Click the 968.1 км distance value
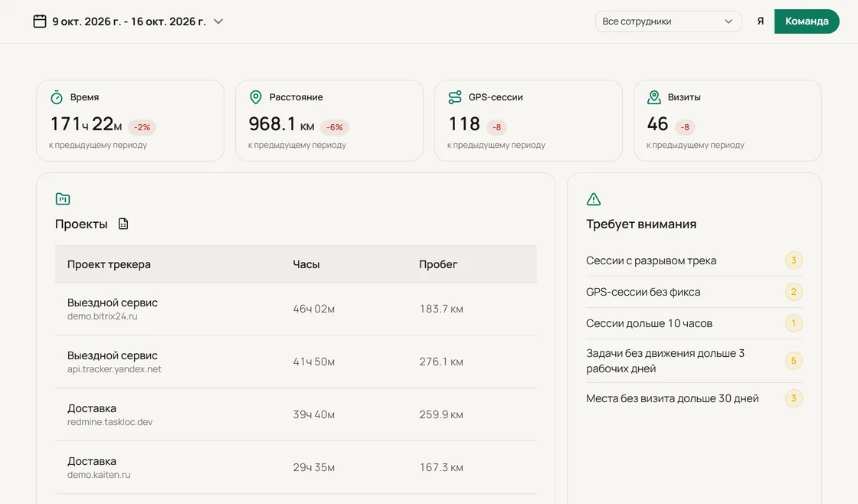The width and height of the screenshot is (858, 504). 281,124
